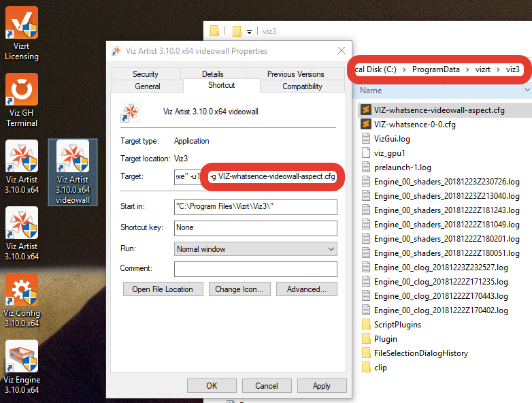Click the VIZ-whatsence-videowall-aspect.cfg file icon
Viewport: 532px width, 403px height.
[x=366, y=110]
